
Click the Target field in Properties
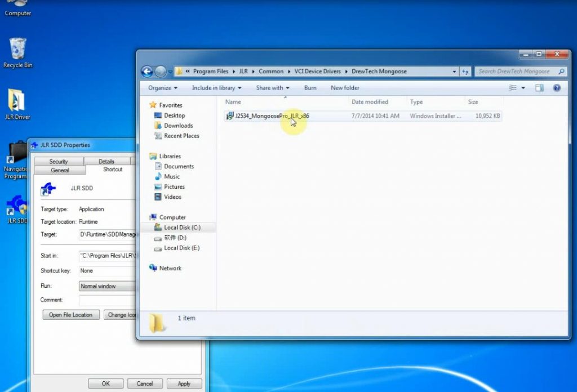coord(108,234)
